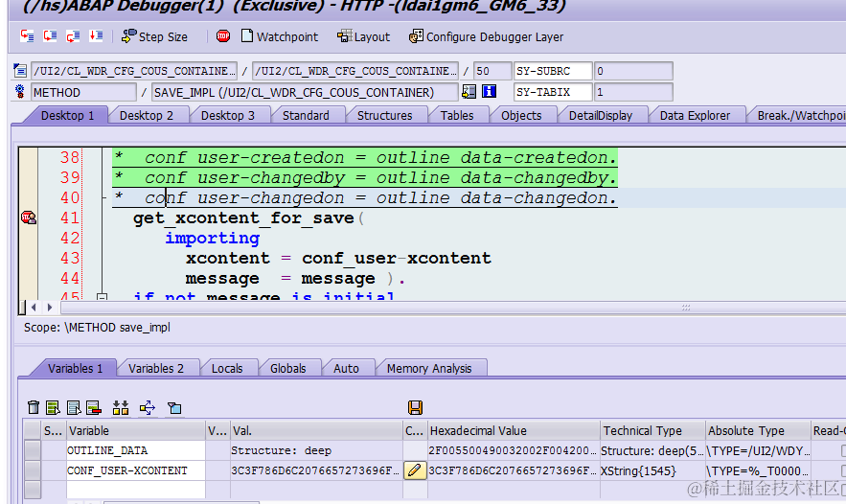The width and height of the screenshot is (846, 504).
Task: Click the left scroll arrow under the code
Action: [x=34, y=307]
